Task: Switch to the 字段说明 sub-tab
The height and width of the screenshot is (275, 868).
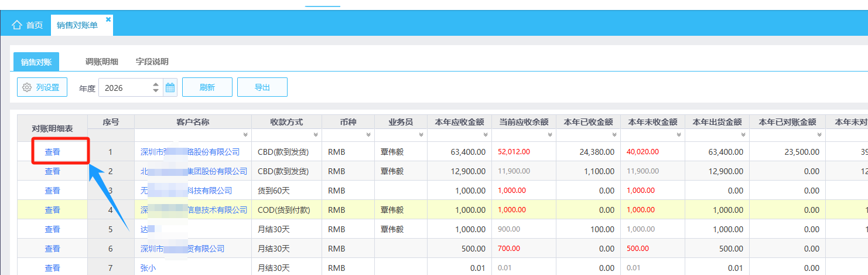Action: tap(152, 62)
